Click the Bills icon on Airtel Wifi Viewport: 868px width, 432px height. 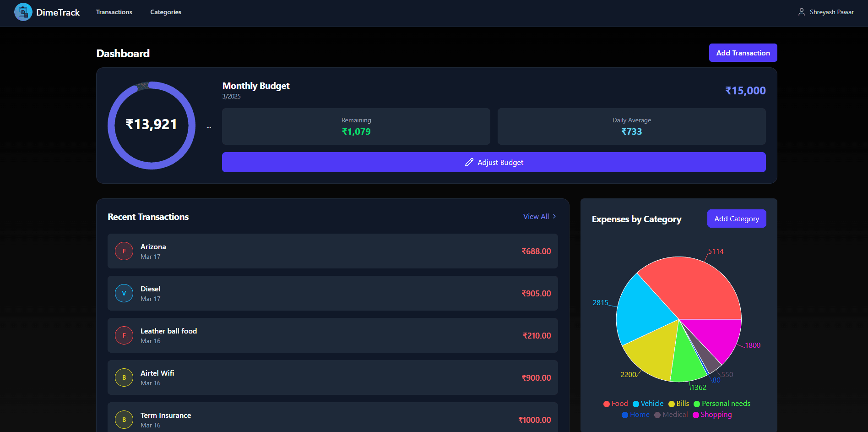[124, 377]
